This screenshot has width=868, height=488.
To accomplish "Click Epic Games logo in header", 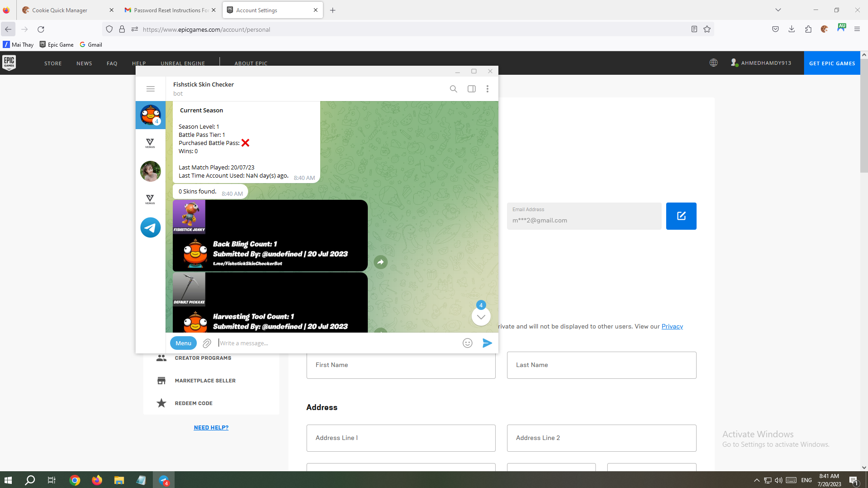I will click(x=9, y=63).
